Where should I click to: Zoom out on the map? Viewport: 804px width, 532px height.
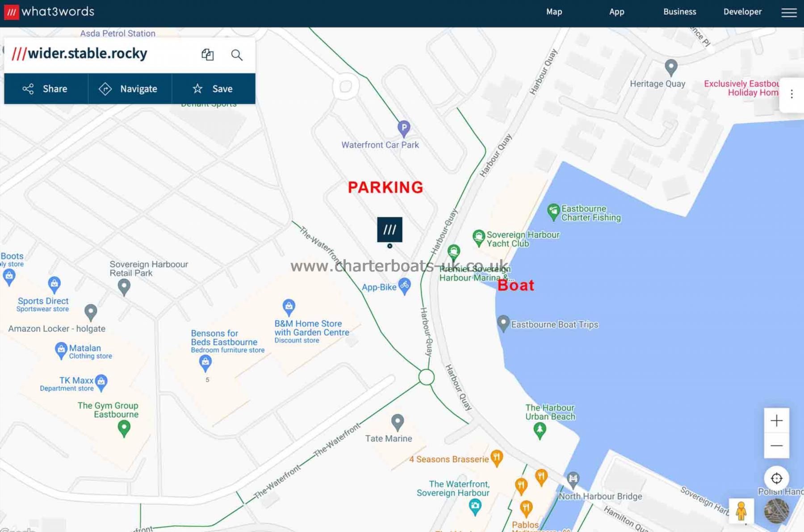(x=776, y=446)
